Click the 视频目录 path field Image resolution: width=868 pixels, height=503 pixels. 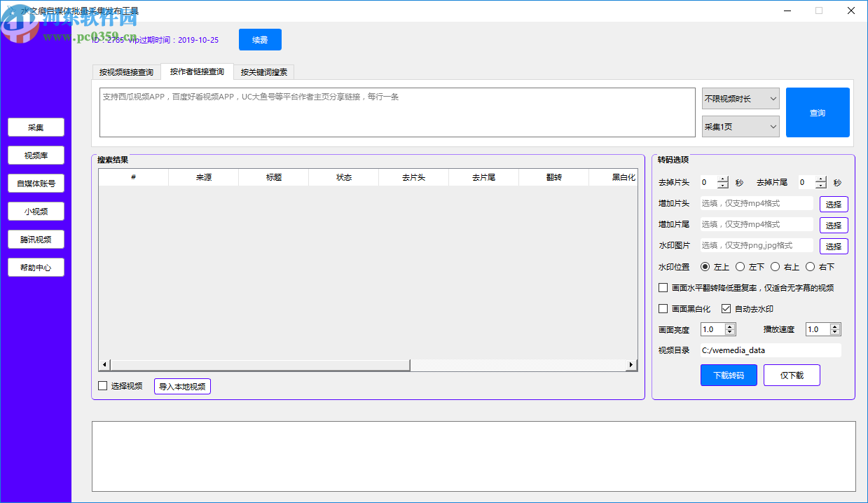tap(771, 350)
